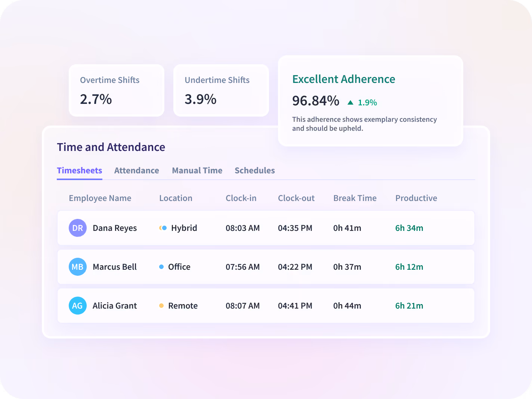Select the Timesheets tab
Viewport: 532px width, 399px height.
coord(80,170)
